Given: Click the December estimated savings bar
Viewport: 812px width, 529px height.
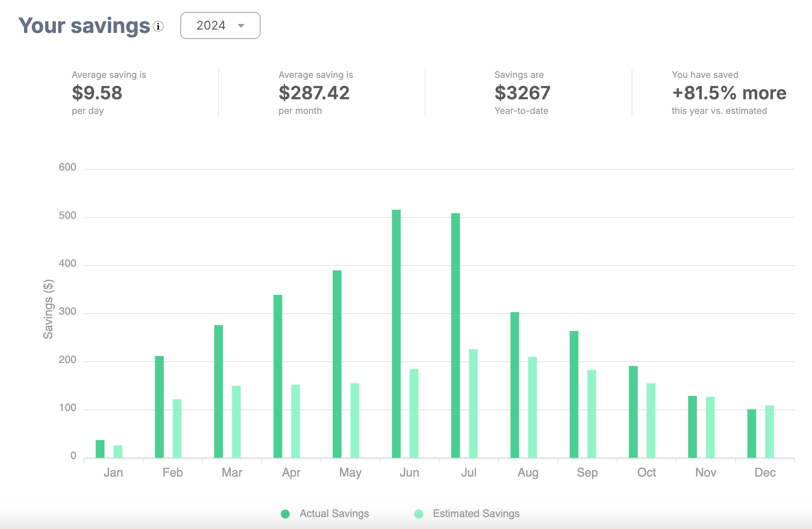Looking at the screenshot, I should [769, 431].
